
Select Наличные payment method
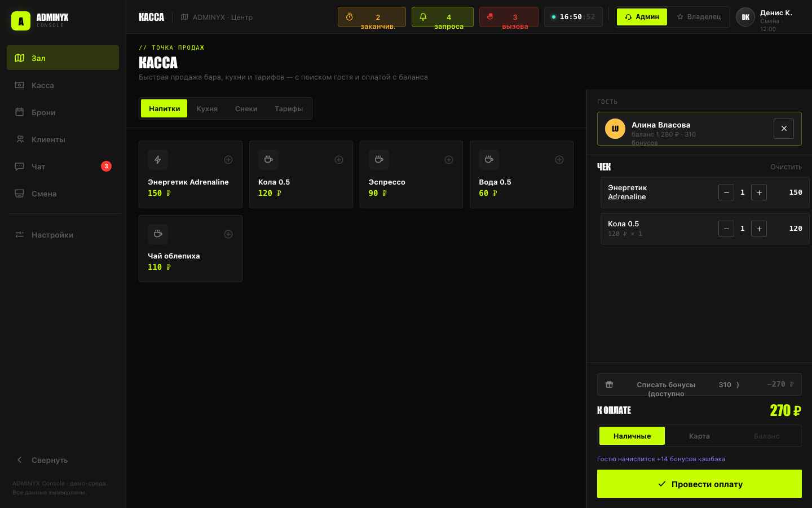(x=632, y=436)
